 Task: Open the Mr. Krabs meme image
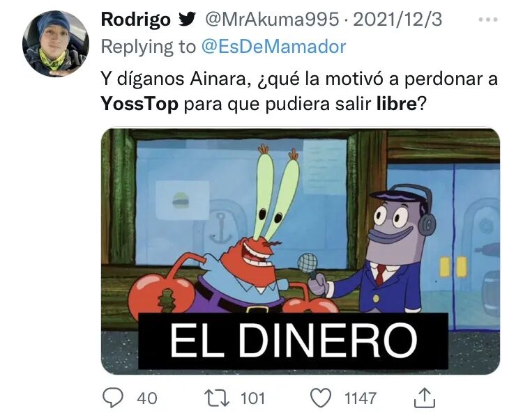pyautogui.click(x=300, y=251)
